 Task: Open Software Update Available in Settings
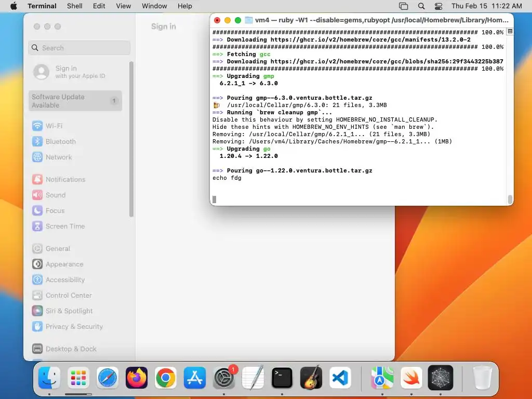tap(75, 101)
